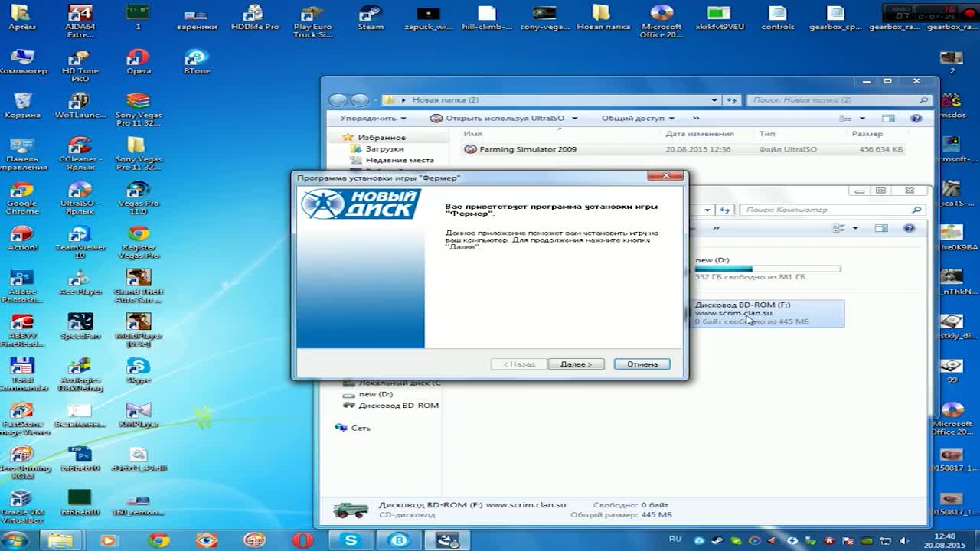Open the AIDA64 Extreme desktop shortcut
The height and width of the screenshot is (551, 980).
tap(80, 21)
